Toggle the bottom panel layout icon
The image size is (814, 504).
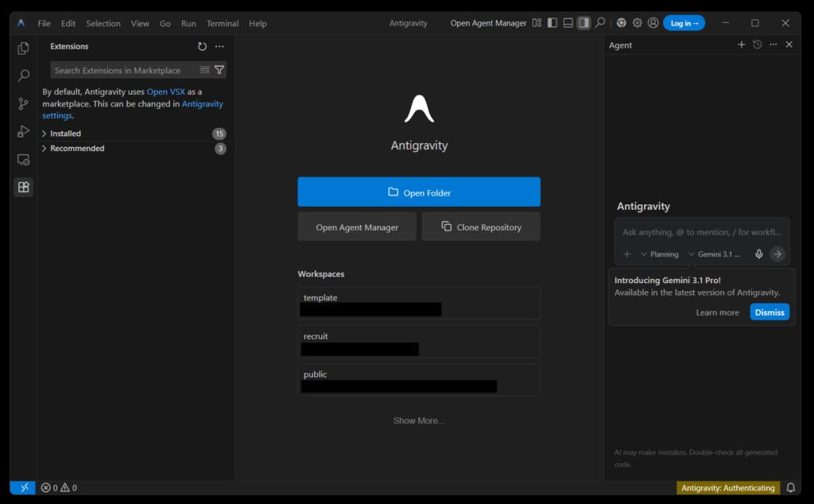tap(568, 23)
